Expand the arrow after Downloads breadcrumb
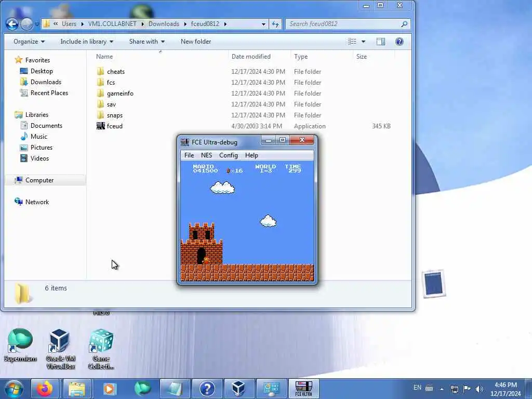 click(x=185, y=24)
